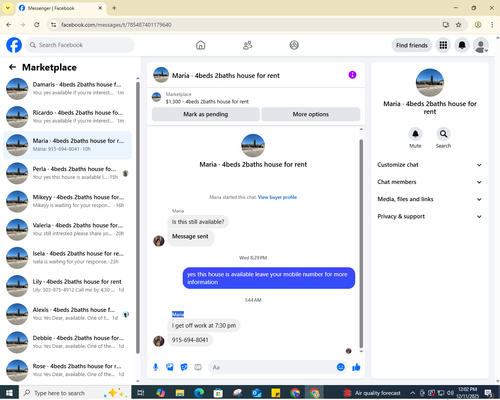
Task: Open the Debbie conversation
Action: click(x=67, y=342)
